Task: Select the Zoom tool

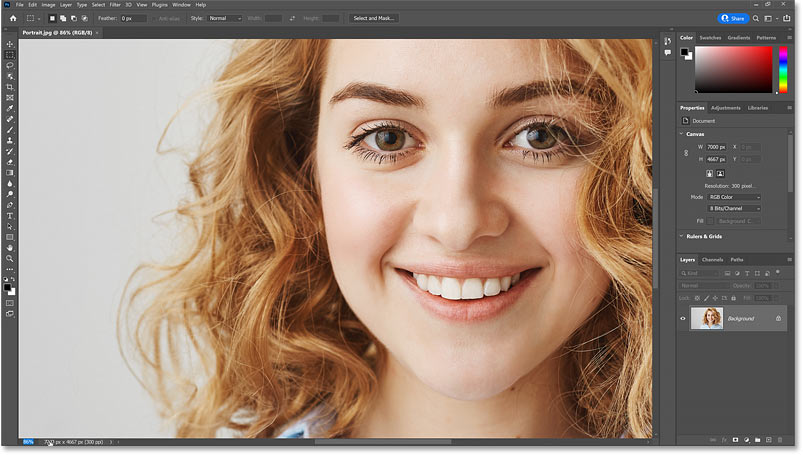Action: [10, 259]
